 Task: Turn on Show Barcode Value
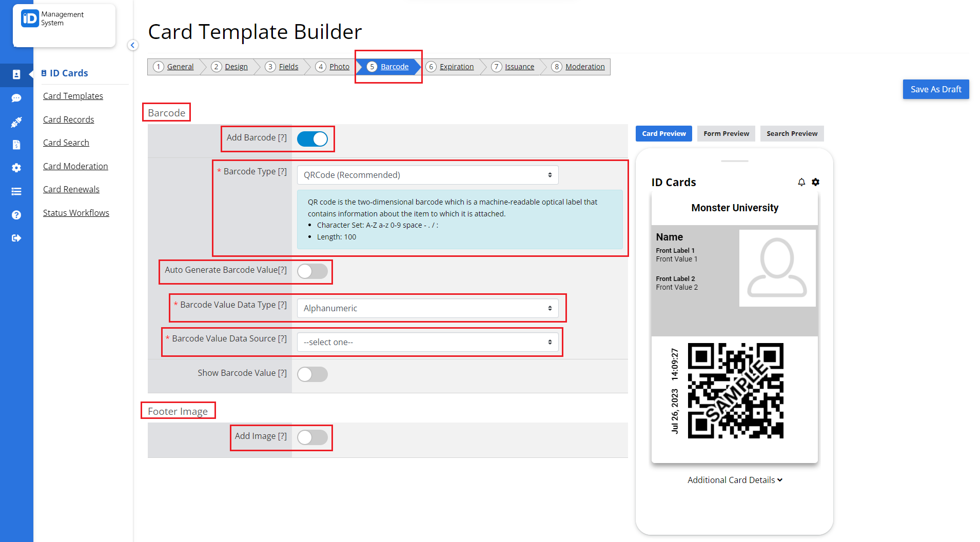(311, 374)
